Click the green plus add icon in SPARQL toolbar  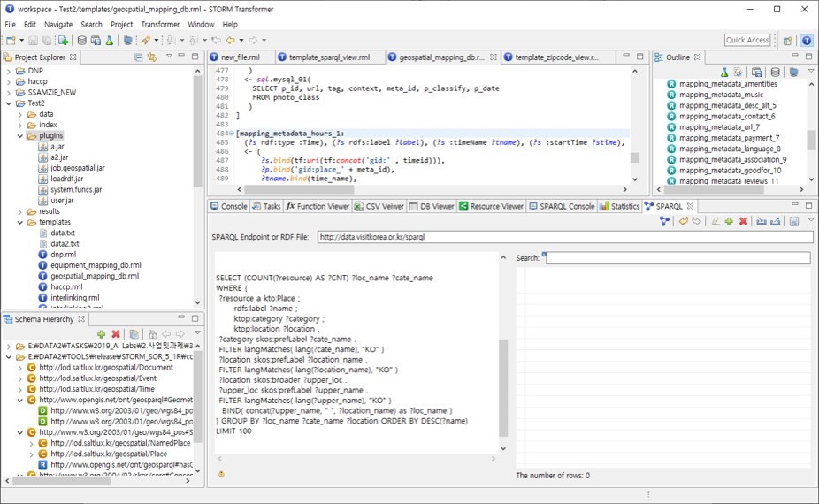click(729, 221)
